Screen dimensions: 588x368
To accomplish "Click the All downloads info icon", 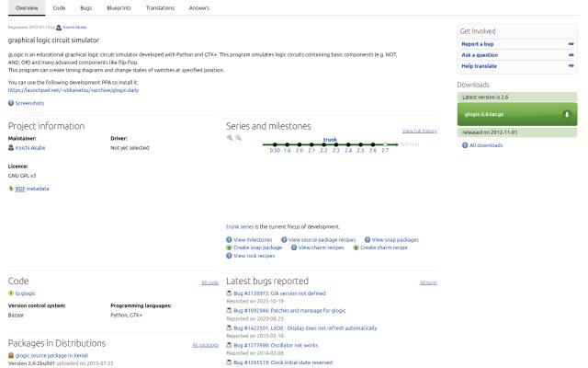I will [x=465, y=145].
